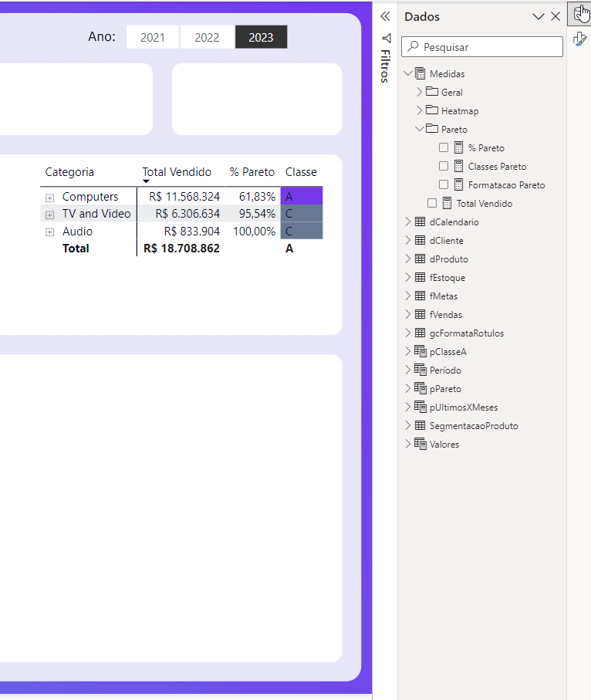Viewport: 591px width, 700px height.
Task: Select the fMetas table name
Action: click(x=444, y=296)
